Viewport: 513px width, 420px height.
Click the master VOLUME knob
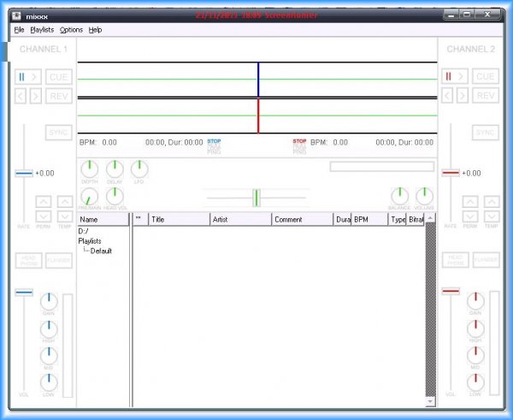[424, 196]
